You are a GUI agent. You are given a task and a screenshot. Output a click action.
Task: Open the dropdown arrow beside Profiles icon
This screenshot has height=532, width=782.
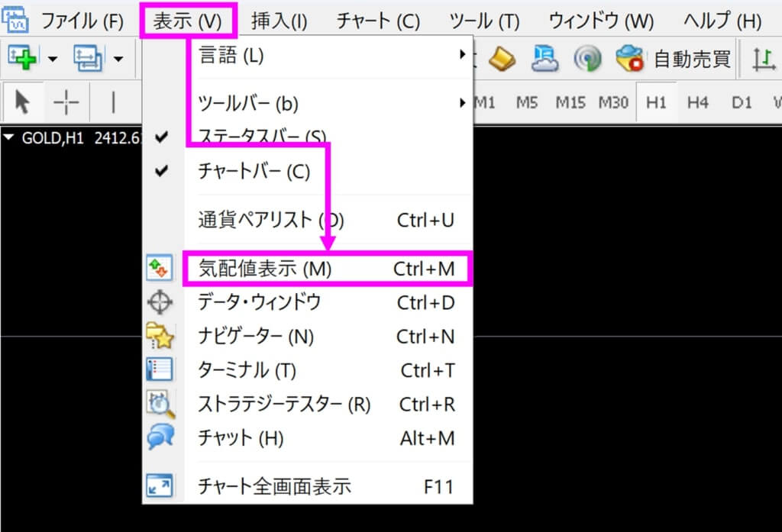[x=118, y=59]
